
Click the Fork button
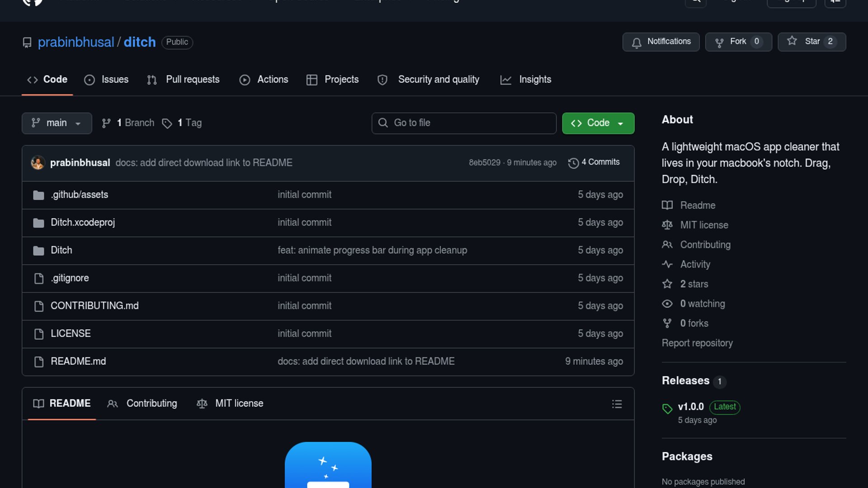[x=738, y=42]
